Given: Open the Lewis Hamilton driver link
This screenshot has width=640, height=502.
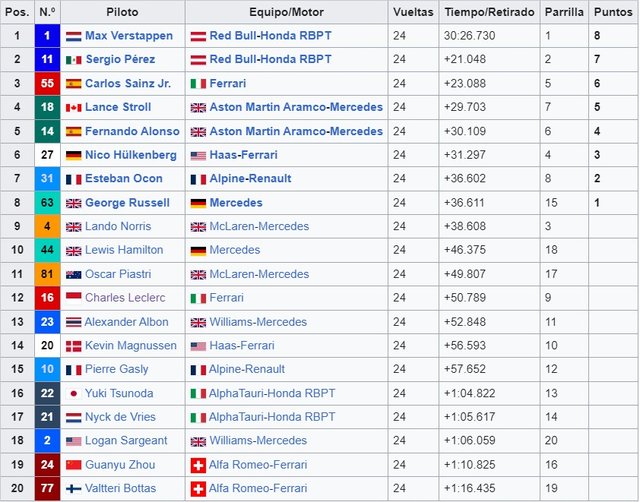Looking at the screenshot, I should point(124,250).
